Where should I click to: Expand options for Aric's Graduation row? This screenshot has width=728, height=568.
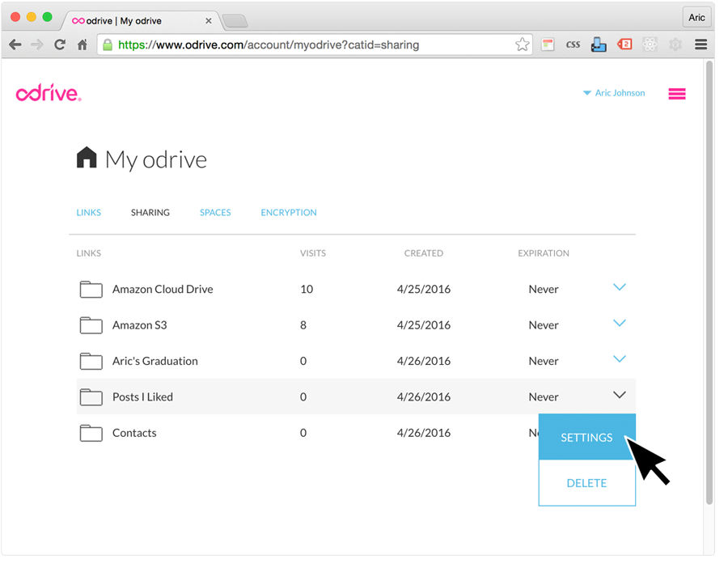[619, 359]
